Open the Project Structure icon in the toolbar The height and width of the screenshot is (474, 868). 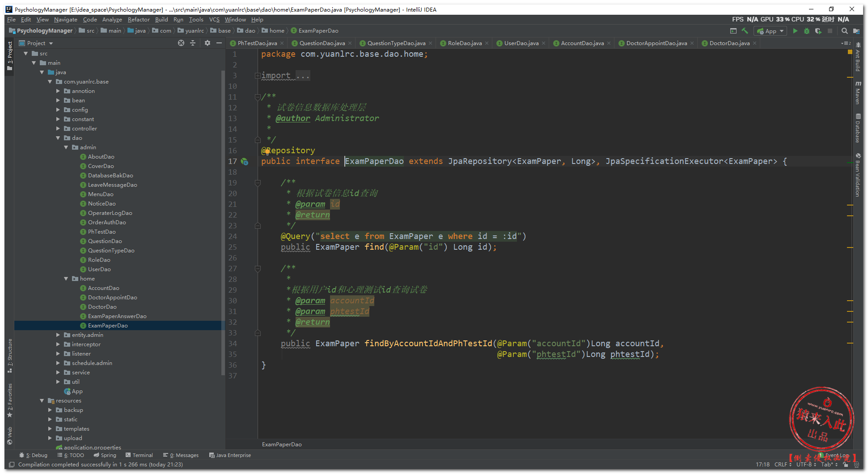pos(856,31)
